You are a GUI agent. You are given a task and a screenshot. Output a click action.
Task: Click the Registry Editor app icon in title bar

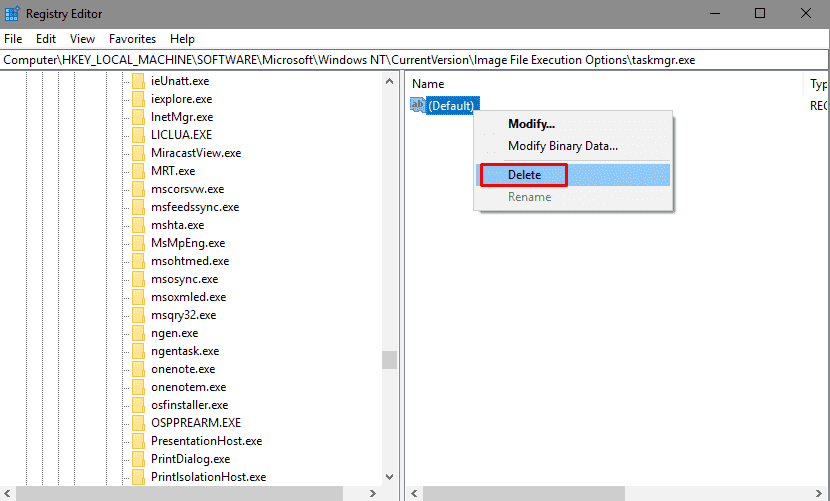12,13
